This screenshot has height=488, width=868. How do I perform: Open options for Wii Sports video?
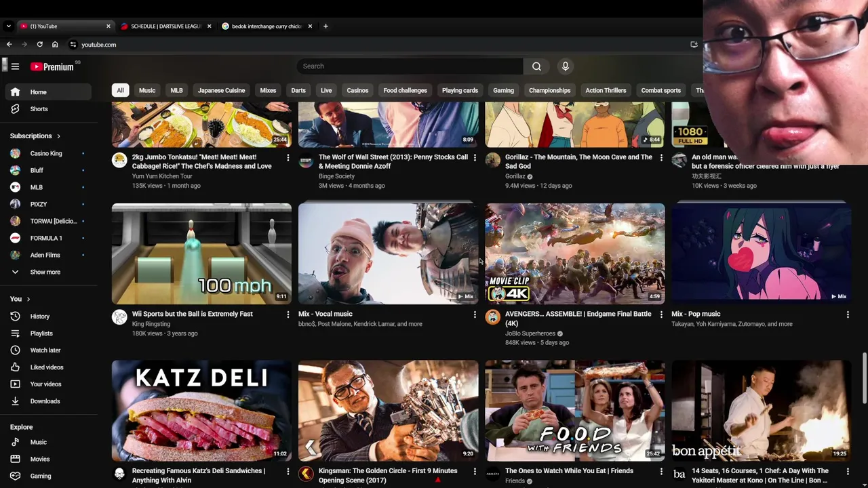click(x=288, y=314)
